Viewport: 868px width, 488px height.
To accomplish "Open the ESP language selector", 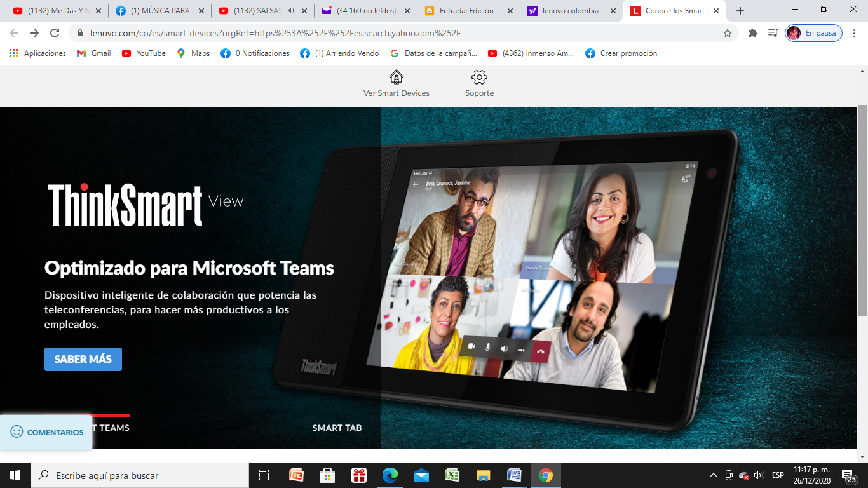I will click(x=778, y=475).
